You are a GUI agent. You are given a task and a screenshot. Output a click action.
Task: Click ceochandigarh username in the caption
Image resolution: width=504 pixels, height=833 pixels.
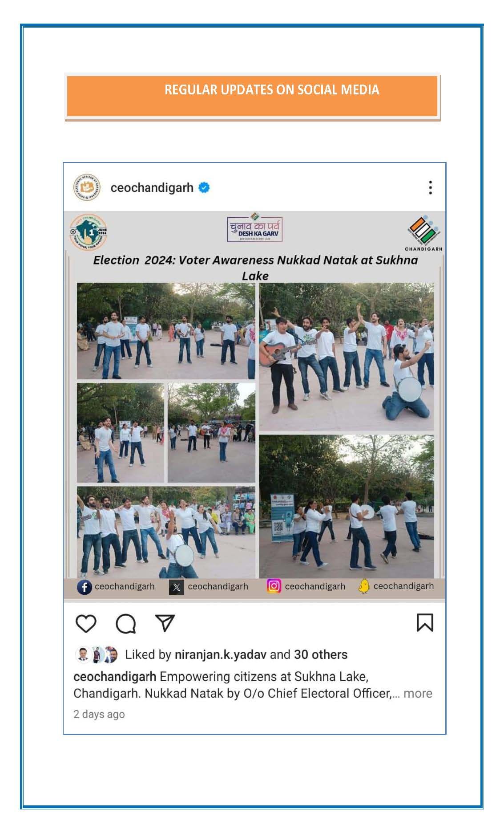(x=115, y=677)
